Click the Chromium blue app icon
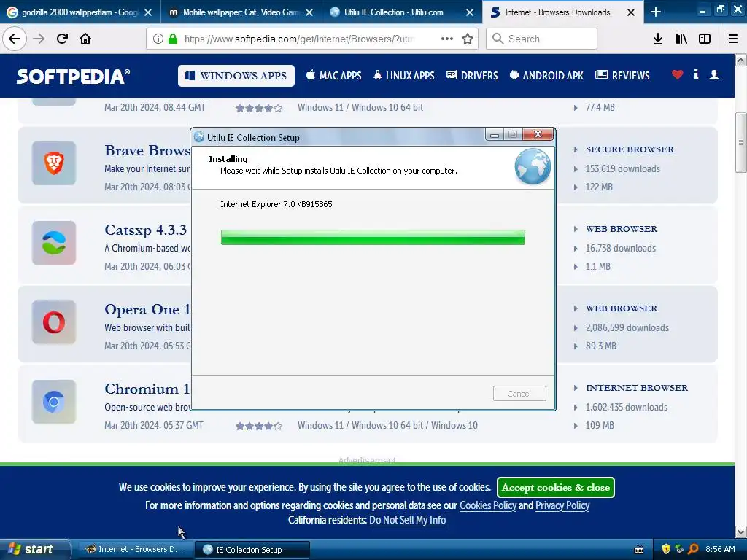747x560 pixels. [54, 402]
